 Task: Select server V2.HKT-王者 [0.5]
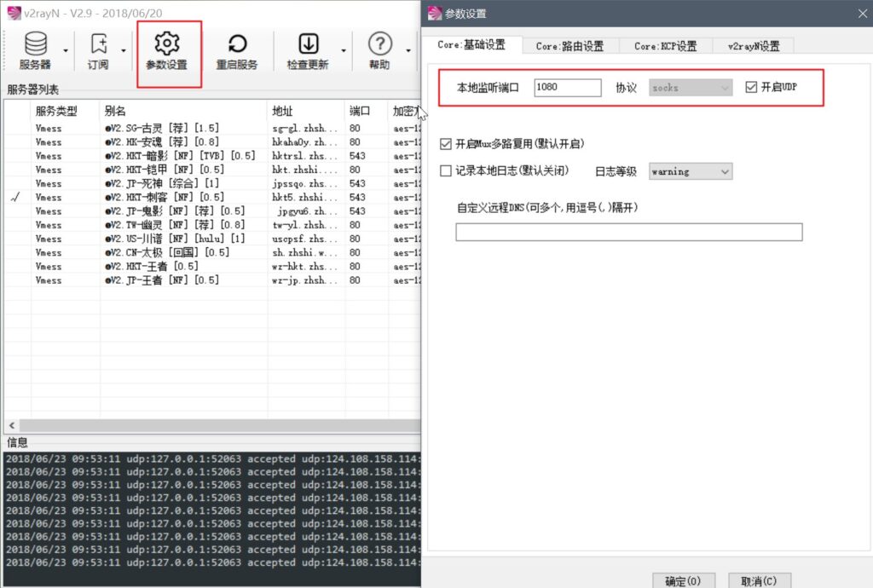[x=152, y=266]
